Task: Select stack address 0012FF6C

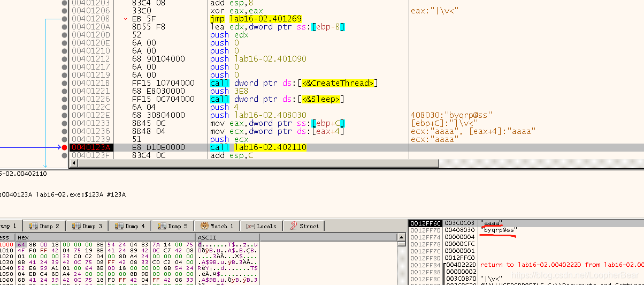Action: pyautogui.click(x=425, y=223)
